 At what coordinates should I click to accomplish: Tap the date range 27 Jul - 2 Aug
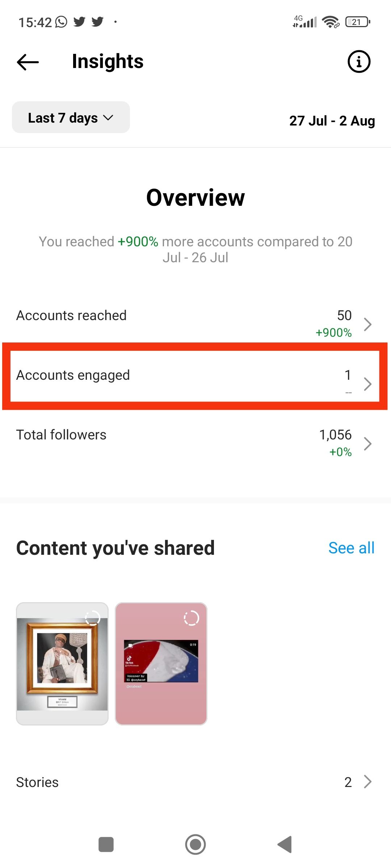[332, 121]
